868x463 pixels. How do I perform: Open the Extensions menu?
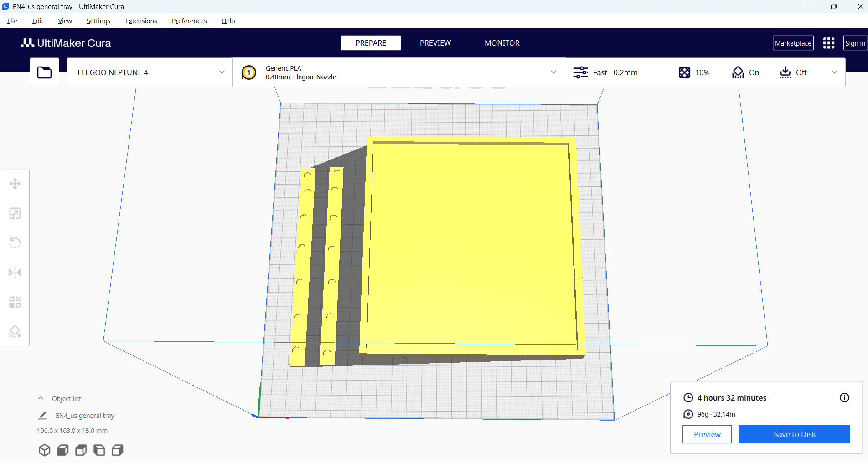click(x=141, y=21)
